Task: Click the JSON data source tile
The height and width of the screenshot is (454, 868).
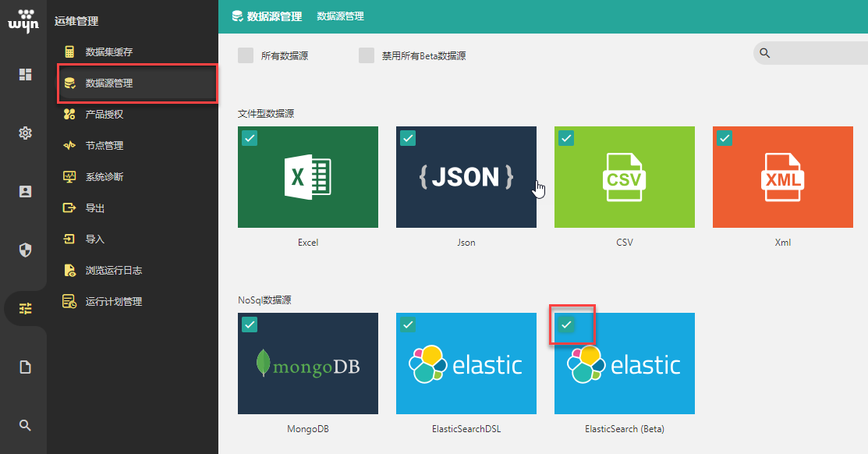Action: pos(466,177)
